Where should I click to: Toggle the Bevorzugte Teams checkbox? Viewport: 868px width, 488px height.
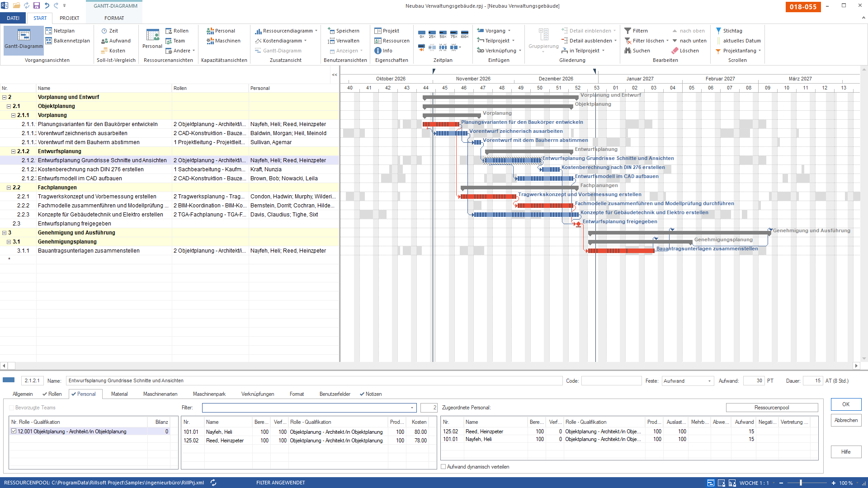pos(12,408)
